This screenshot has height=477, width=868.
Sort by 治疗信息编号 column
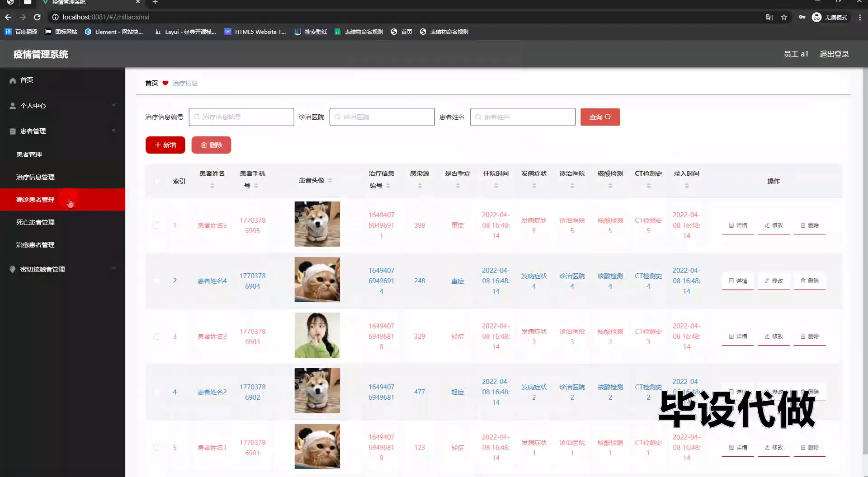(x=388, y=186)
